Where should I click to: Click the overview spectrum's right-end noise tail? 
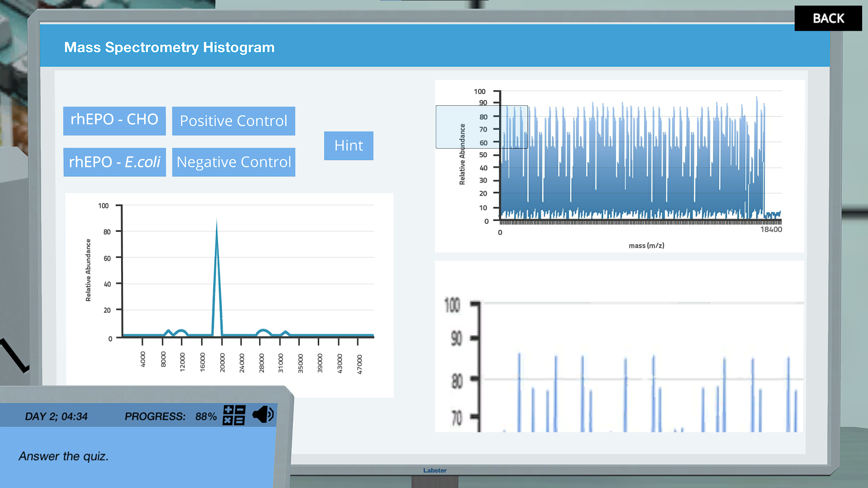pos(773,214)
